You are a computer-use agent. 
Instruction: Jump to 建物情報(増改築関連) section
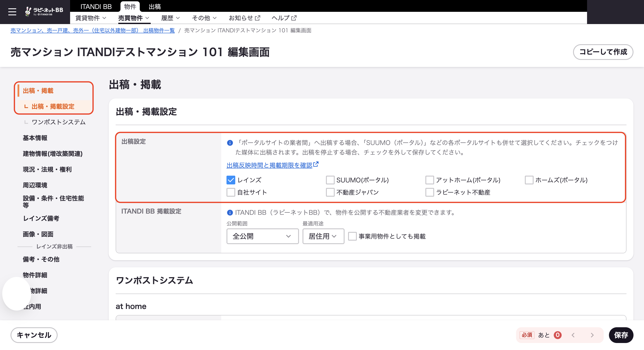(53, 154)
